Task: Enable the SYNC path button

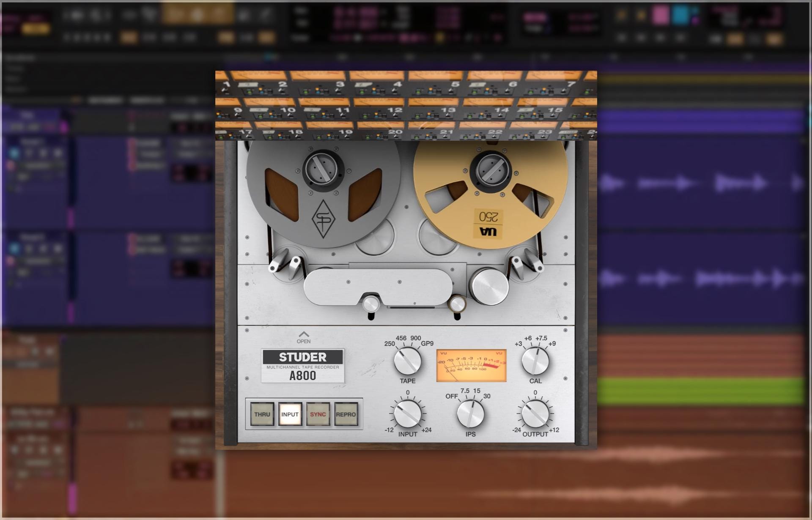Action: point(318,414)
